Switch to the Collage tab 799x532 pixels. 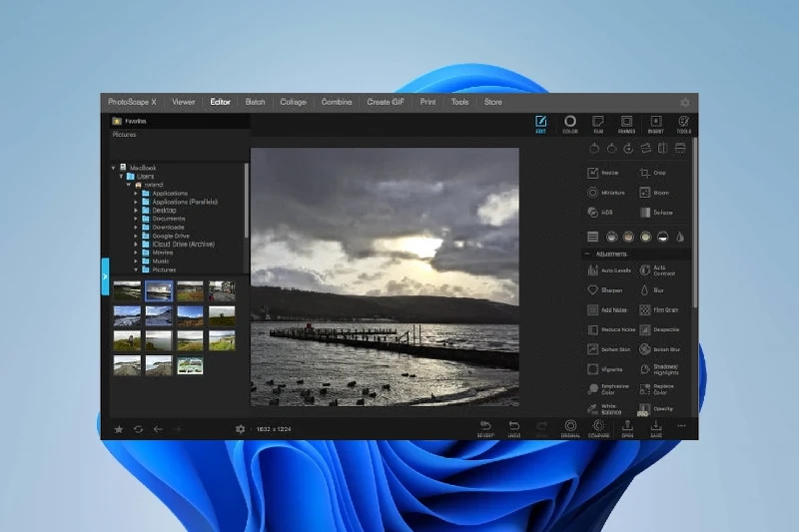293,102
